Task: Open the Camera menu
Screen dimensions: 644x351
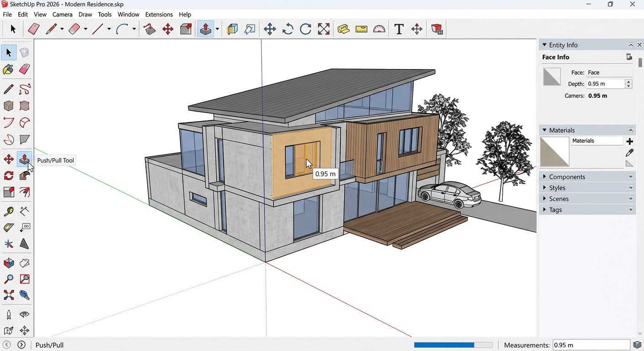Action: coord(62,15)
